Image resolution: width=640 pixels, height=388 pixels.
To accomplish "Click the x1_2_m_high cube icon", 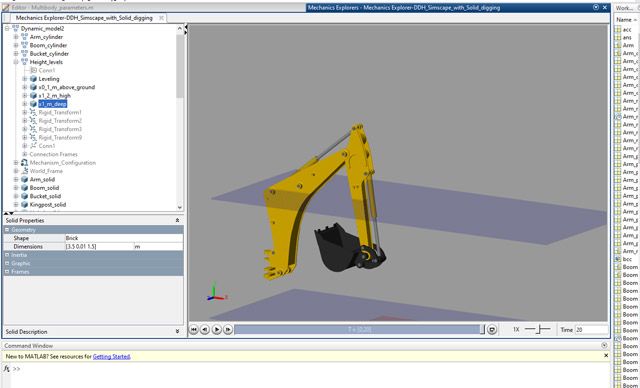I will 33,95.
